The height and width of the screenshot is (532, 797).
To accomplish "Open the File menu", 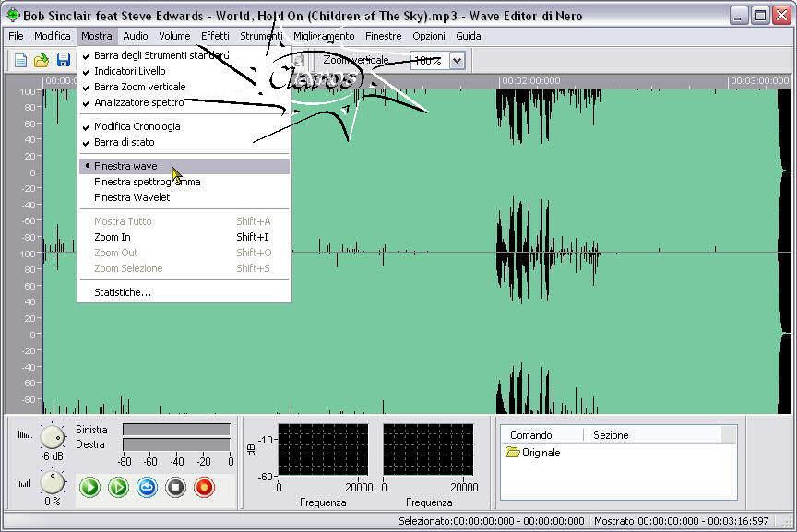I will click(x=16, y=36).
